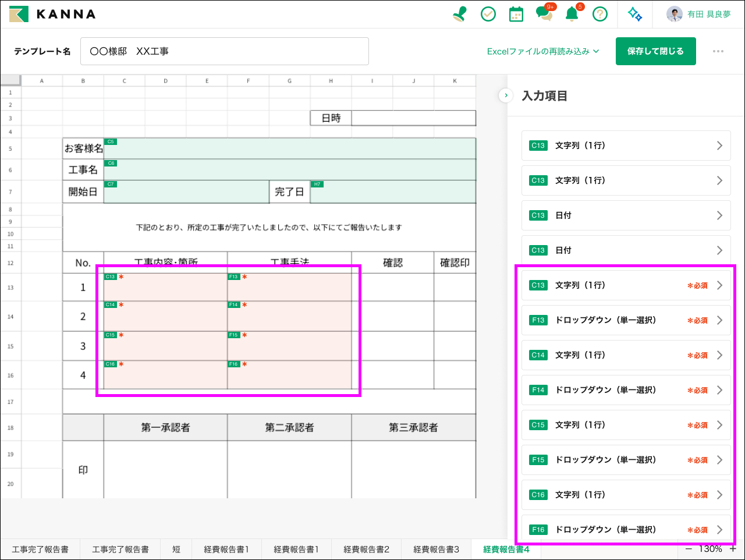Open user profile 有田 具良夢
The width and height of the screenshot is (745, 560).
point(699,14)
